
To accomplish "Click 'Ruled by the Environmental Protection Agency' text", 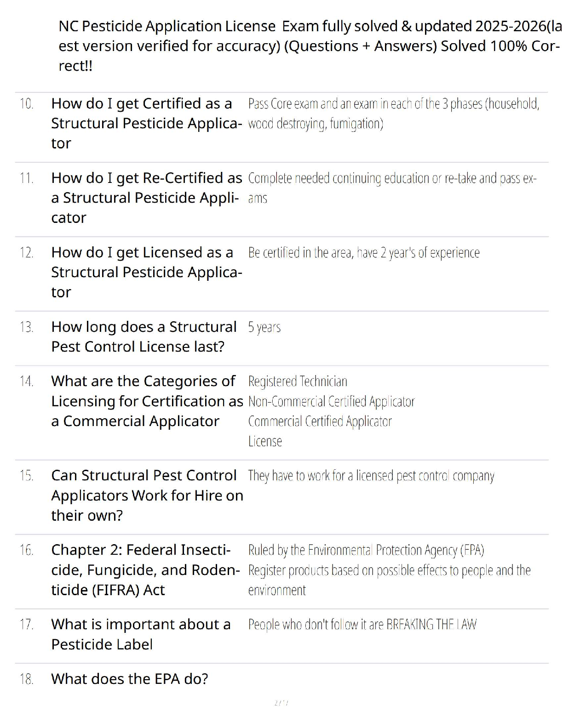I will [x=366, y=550].
